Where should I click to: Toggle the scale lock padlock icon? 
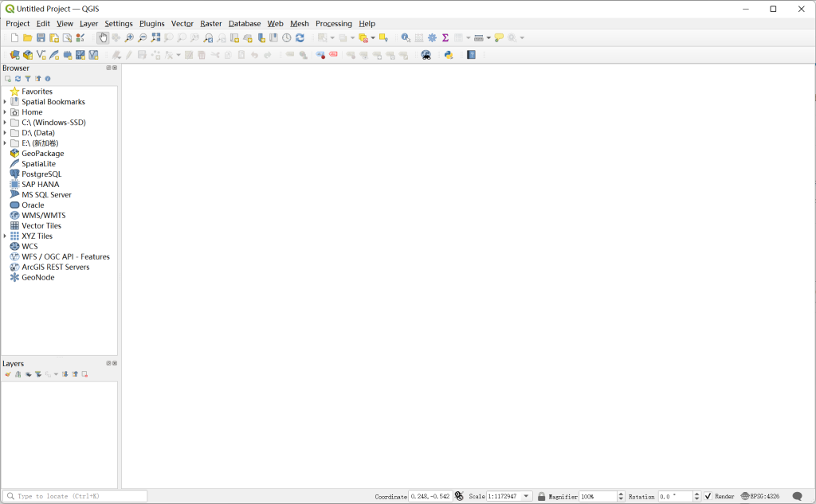(541, 496)
